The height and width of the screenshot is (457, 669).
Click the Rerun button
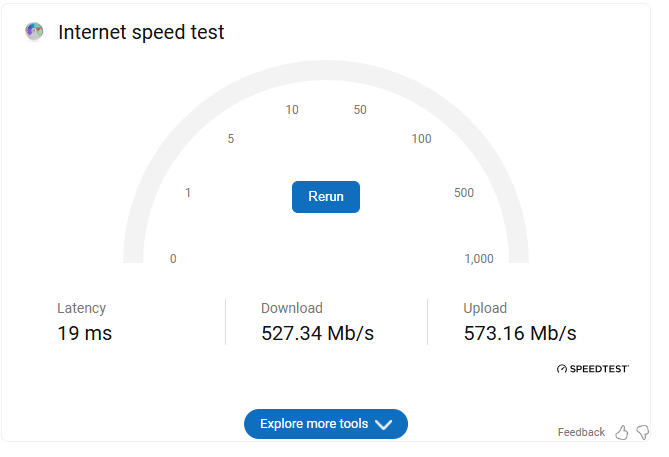pos(326,197)
